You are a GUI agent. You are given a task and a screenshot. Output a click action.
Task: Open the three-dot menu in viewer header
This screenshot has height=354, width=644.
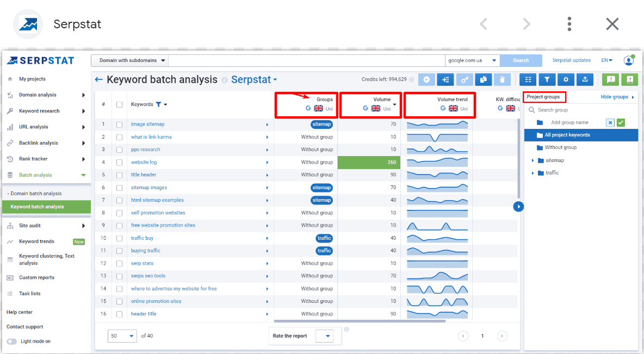click(x=569, y=24)
